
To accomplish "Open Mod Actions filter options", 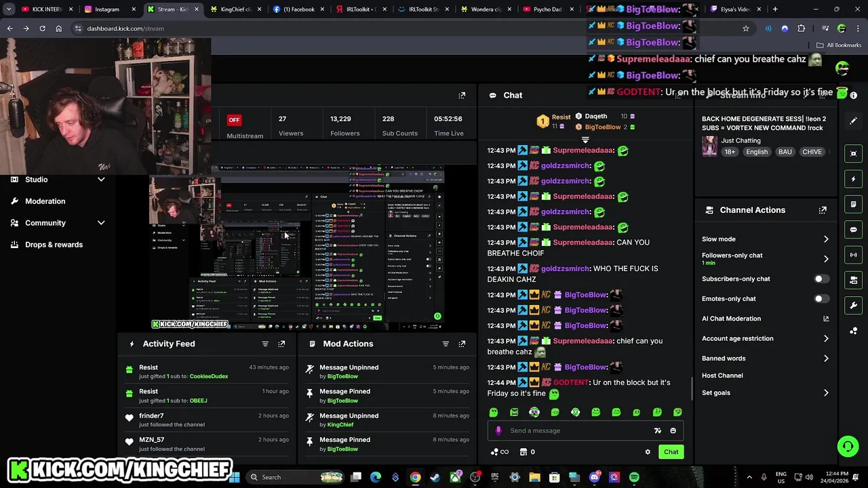I will [446, 344].
